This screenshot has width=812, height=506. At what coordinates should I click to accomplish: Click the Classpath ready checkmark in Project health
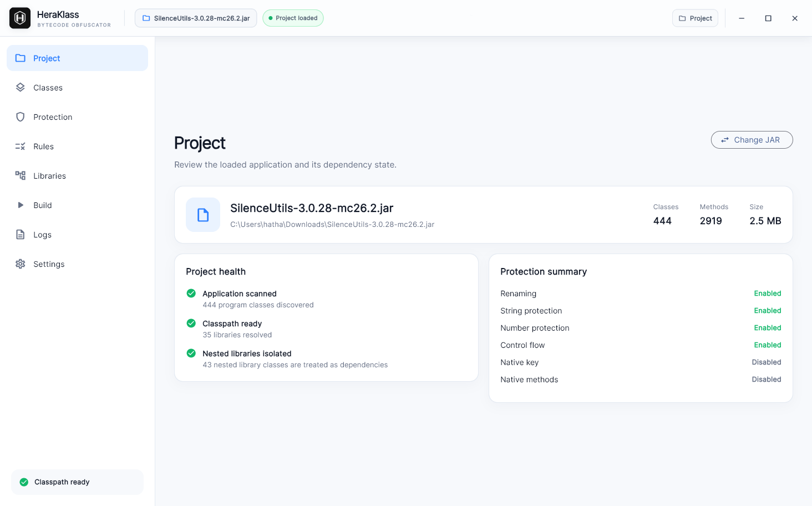(191, 323)
